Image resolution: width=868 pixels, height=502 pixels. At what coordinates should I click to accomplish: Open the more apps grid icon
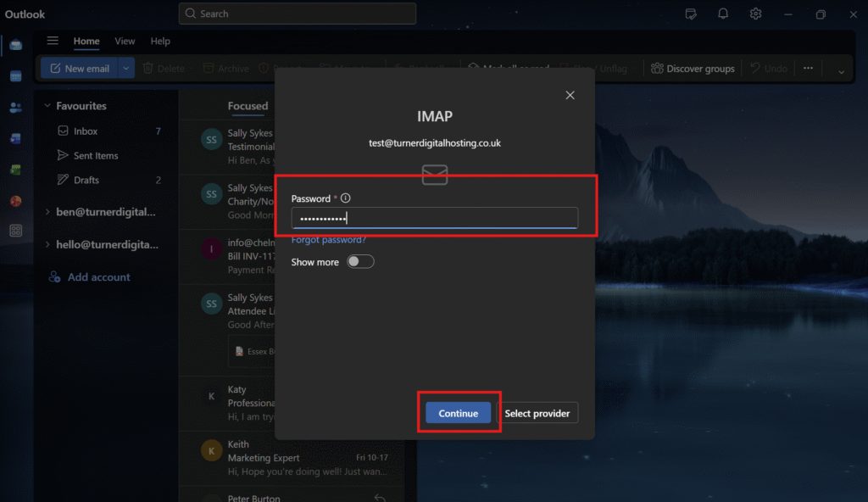[15, 231]
